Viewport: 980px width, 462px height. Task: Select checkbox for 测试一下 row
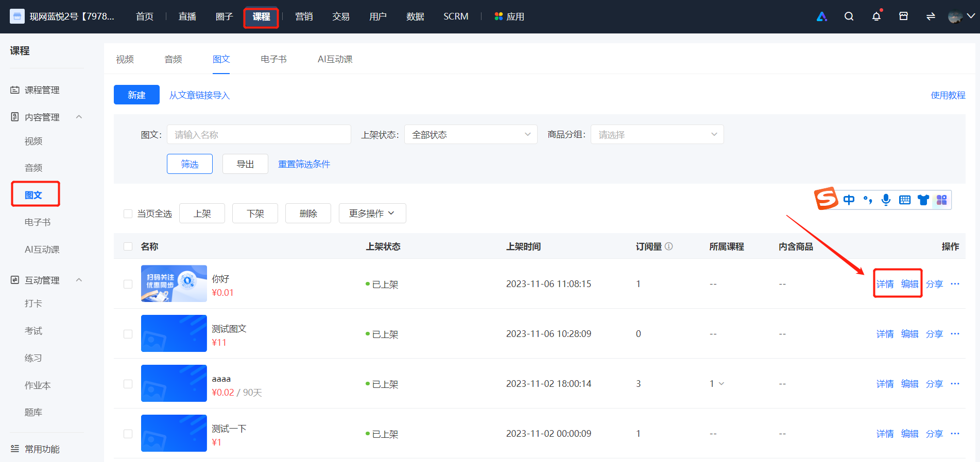(x=128, y=434)
